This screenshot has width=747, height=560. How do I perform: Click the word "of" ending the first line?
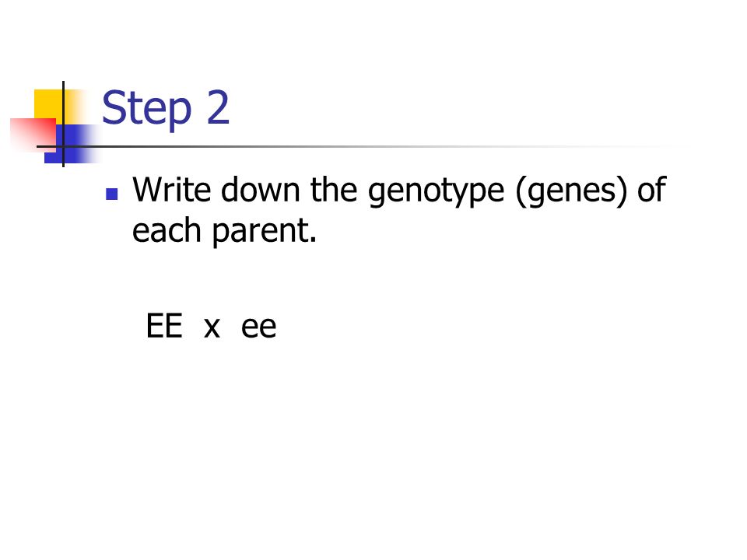coord(651,190)
